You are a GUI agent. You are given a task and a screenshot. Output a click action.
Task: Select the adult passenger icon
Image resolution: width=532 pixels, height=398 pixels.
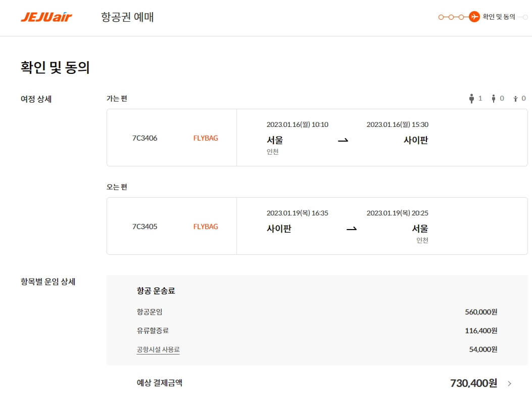coord(471,99)
